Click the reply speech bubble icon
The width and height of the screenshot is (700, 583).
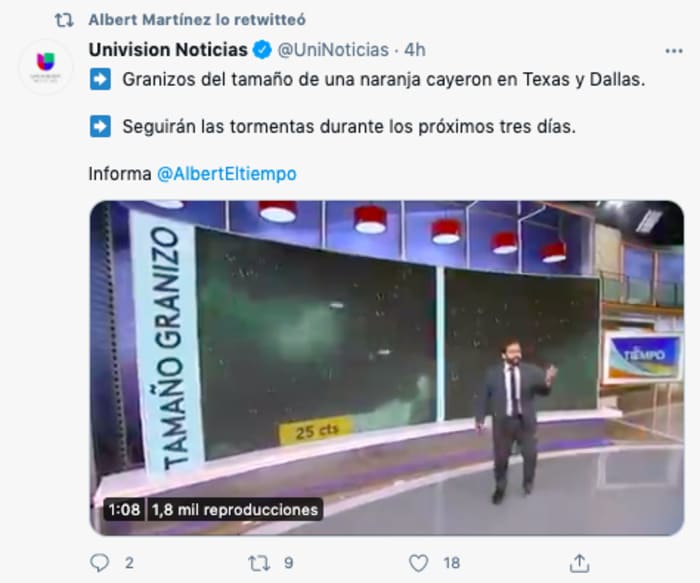(x=100, y=563)
